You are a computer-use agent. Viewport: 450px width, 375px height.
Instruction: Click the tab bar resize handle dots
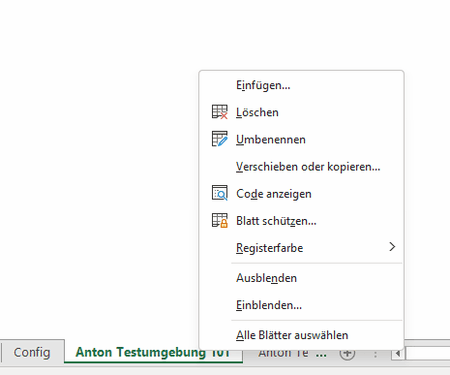point(375,354)
